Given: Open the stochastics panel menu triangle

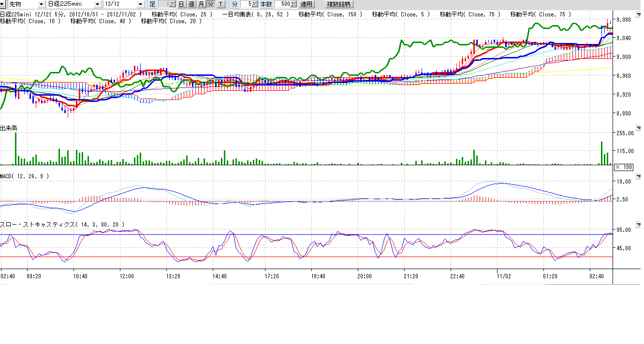Looking at the screenshot, I should click(x=638, y=224).
